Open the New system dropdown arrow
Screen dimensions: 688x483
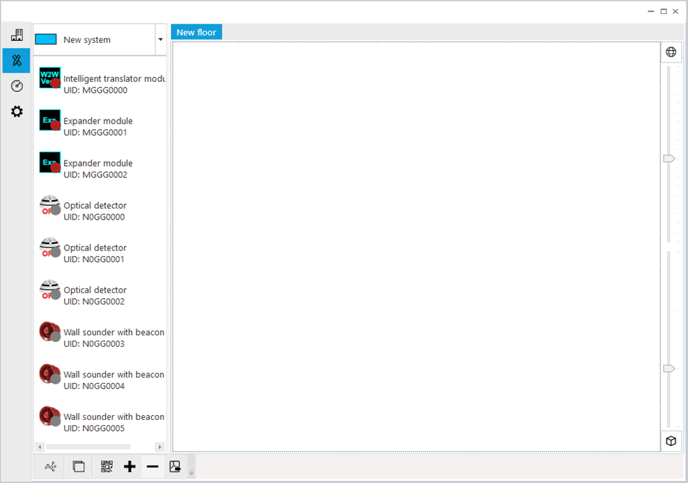tap(160, 40)
